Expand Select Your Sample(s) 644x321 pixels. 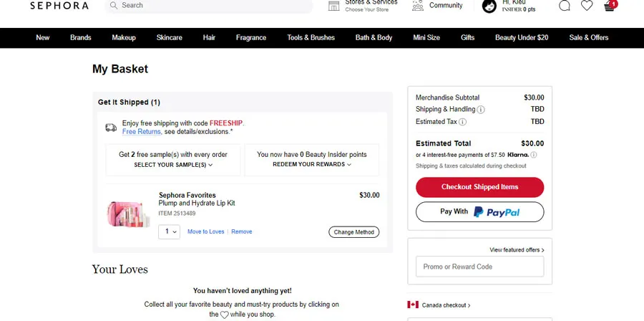coord(173,165)
